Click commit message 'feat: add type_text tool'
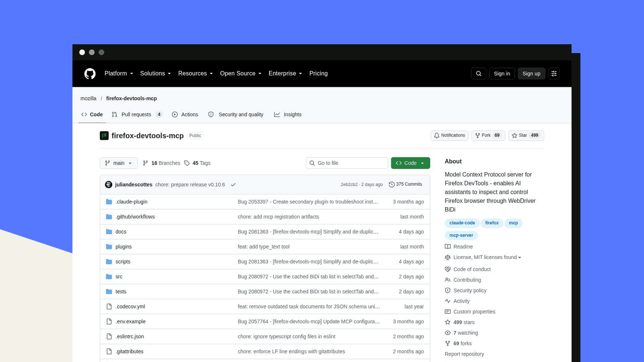This screenshot has width=644, height=362. click(264, 247)
